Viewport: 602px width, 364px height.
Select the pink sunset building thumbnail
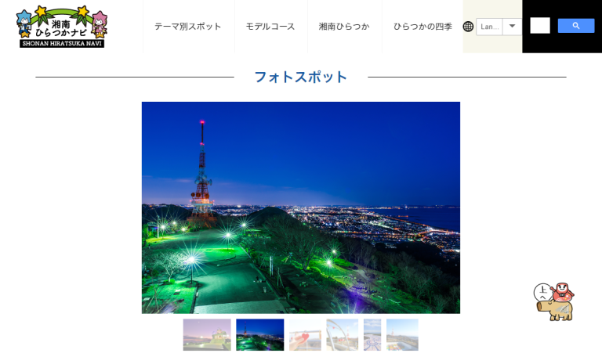pos(207,334)
